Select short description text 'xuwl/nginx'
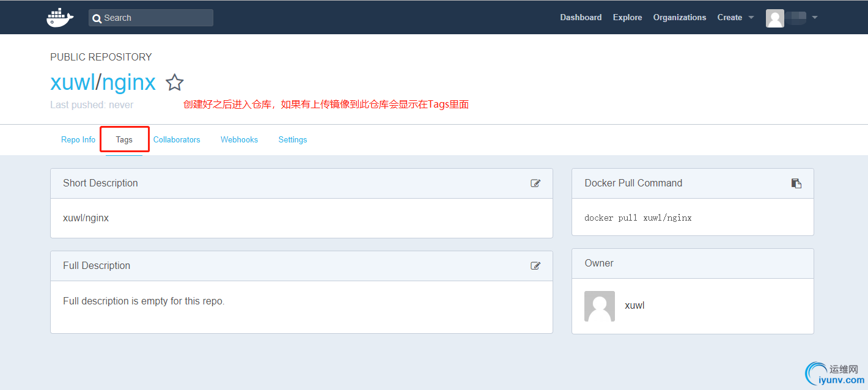868x390 pixels. [86, 218]
